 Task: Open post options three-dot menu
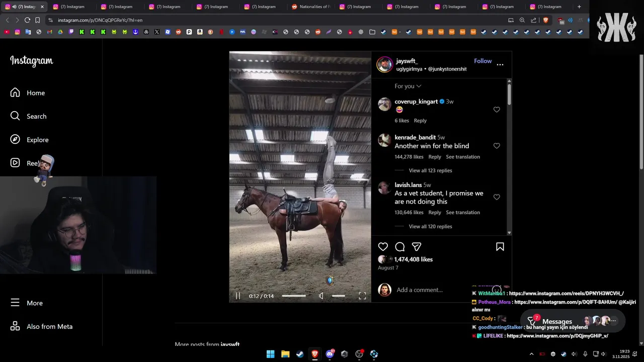500,64
